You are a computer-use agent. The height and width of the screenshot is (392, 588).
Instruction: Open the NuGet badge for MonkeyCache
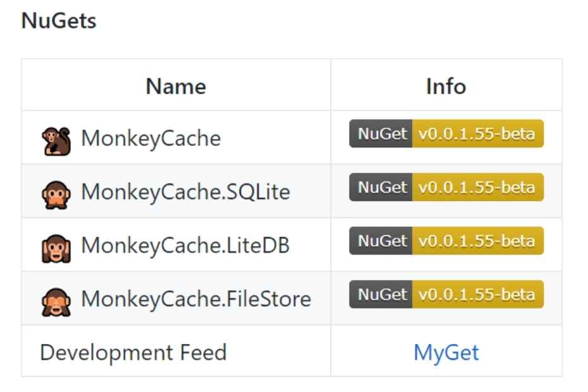[x=446, y=134]
